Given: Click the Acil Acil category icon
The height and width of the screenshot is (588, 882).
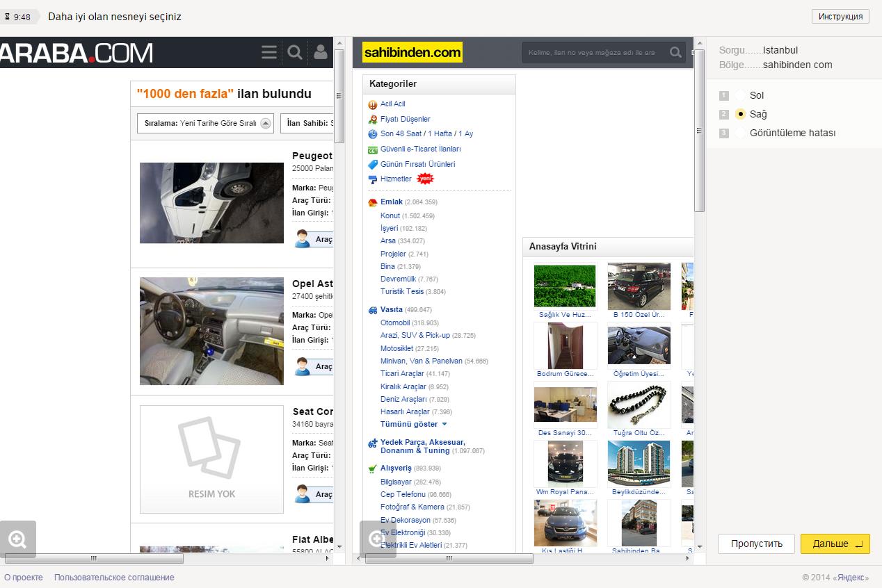Looking at the screenshot, I should (373, 104).
